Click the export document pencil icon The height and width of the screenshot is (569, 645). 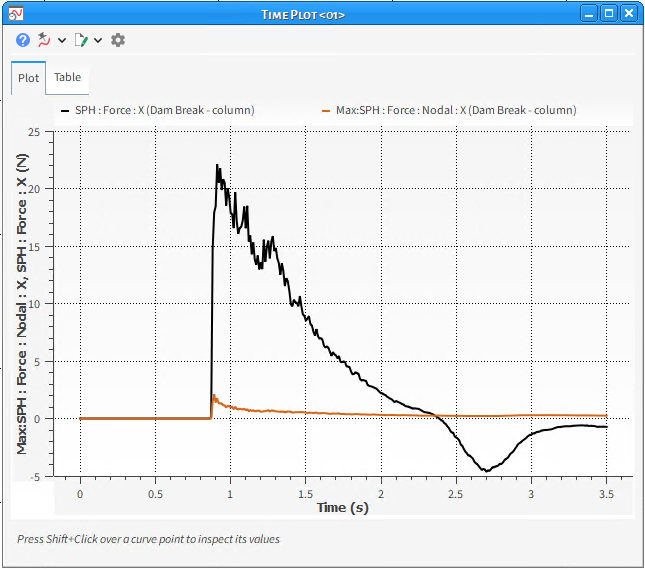coord(81,40)
